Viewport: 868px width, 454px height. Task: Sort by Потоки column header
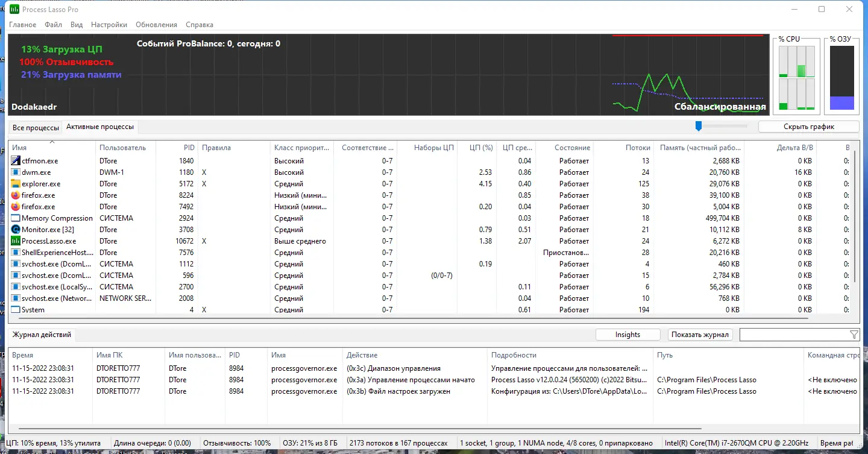point(624,148)
